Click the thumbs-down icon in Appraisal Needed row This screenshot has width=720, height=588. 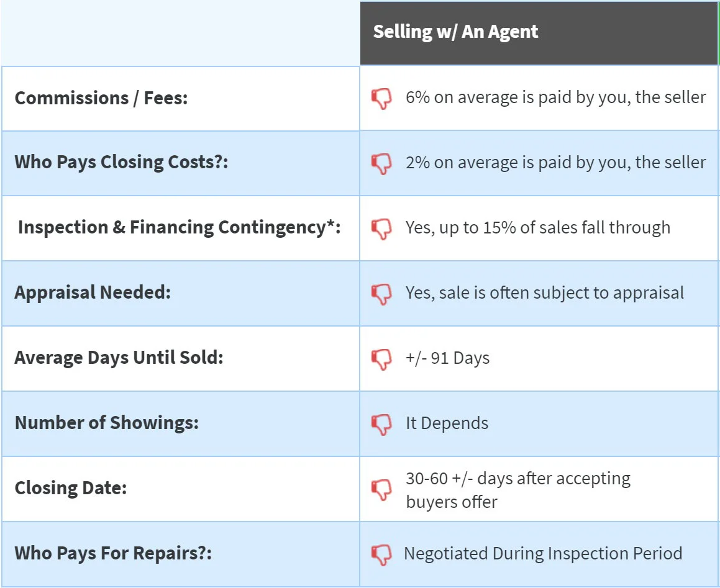381,294
